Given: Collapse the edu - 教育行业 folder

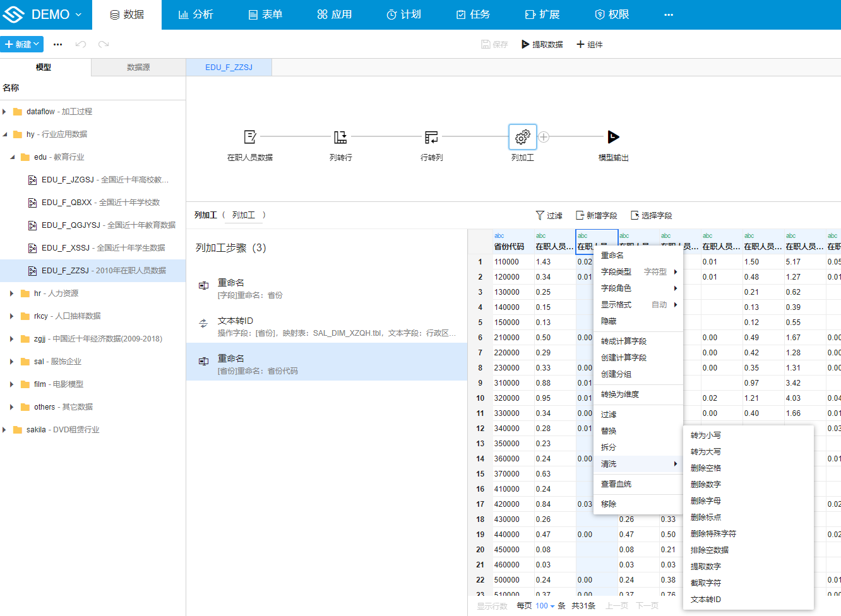Looking at the screenshot, I should point(13,157).
